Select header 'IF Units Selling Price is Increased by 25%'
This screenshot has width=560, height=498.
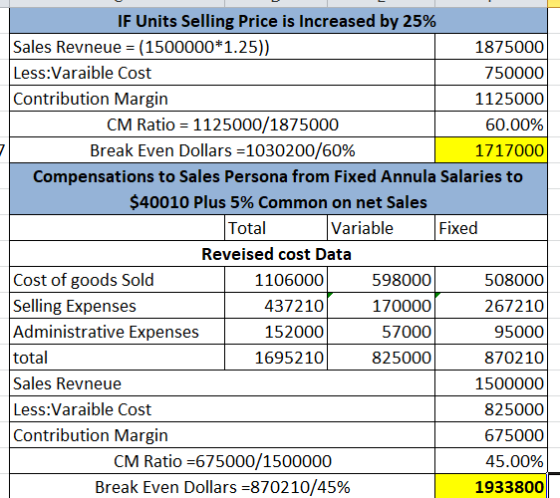pyautogui.click(x=278, y=21)
